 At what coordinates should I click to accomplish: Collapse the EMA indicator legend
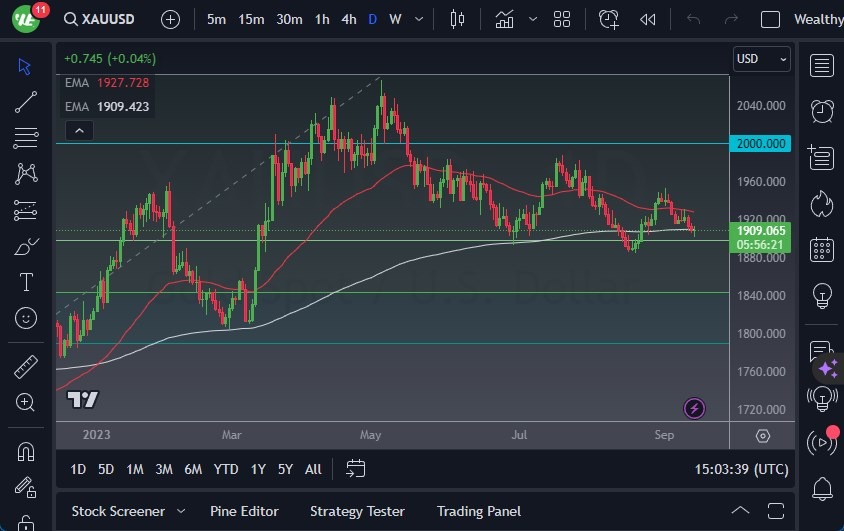[78, 130]
